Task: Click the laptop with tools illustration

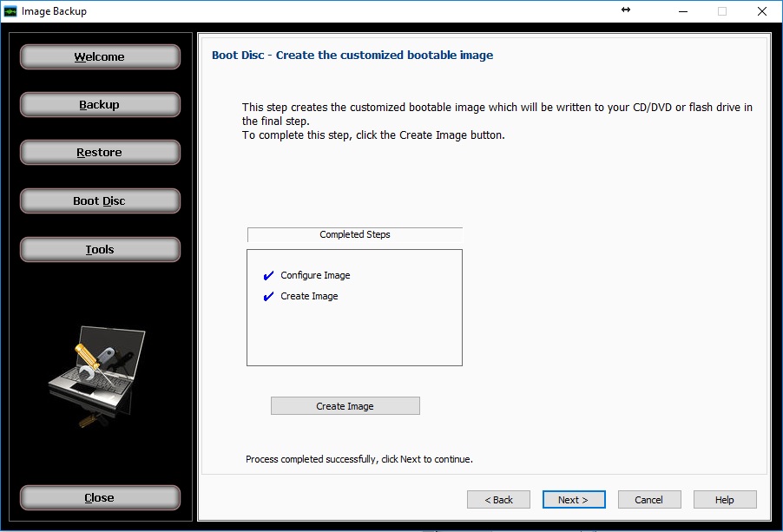Action: [x=96, y=377]
